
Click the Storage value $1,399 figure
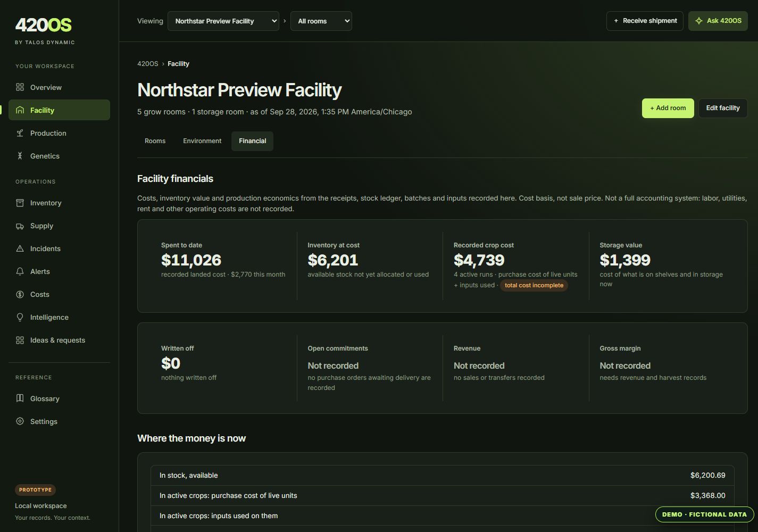(x=624, y=260)
